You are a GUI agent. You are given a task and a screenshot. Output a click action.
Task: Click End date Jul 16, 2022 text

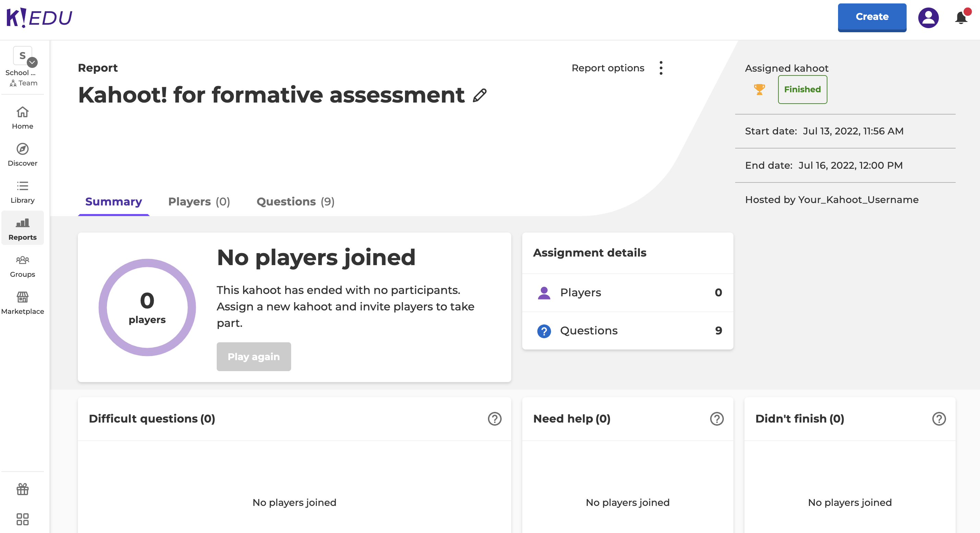click(824, 166)
